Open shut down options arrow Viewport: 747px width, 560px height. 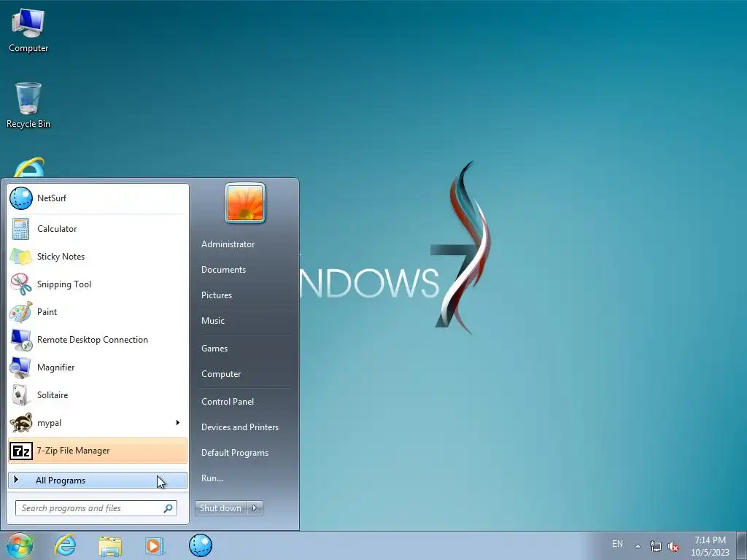coord(255,508)
